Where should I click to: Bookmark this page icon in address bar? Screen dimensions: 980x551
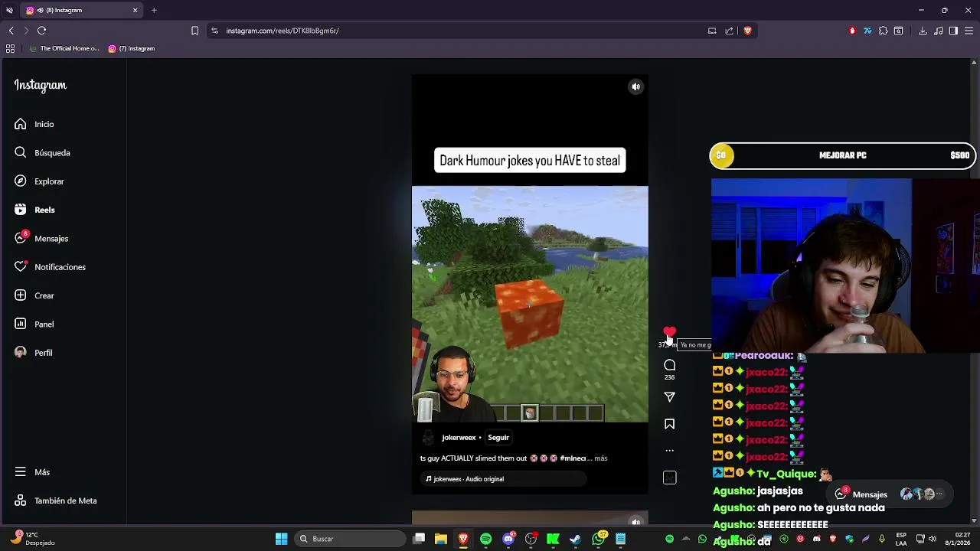(x=194, y=31)
